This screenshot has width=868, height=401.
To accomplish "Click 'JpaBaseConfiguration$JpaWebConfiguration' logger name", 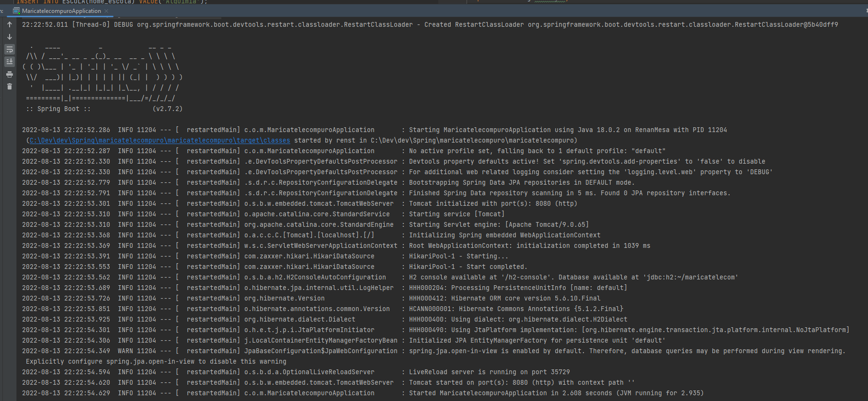I will (x=321, y=351).
